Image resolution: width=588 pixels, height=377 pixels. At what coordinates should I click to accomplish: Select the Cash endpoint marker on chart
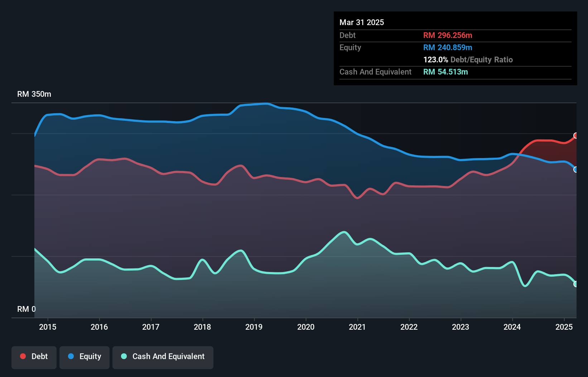coord(576,284)
